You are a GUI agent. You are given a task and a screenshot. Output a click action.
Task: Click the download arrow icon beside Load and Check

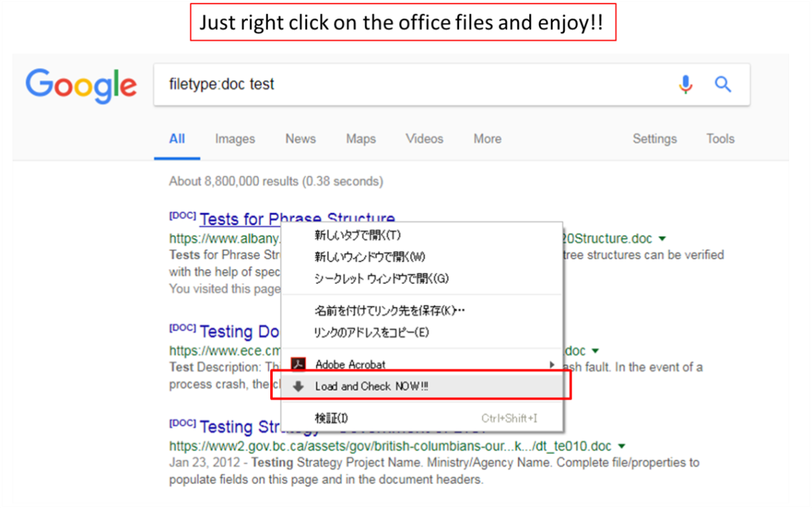pyautogui.click(x=298, y=386)
